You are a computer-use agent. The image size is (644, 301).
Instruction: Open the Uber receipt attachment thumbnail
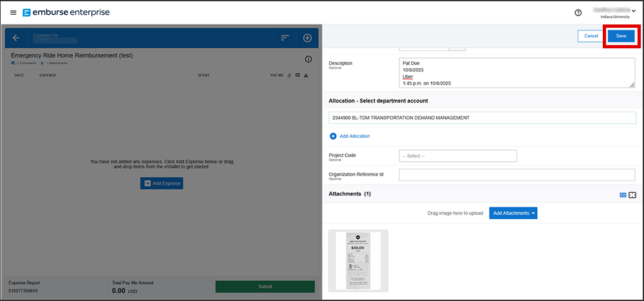click(358, 260)
